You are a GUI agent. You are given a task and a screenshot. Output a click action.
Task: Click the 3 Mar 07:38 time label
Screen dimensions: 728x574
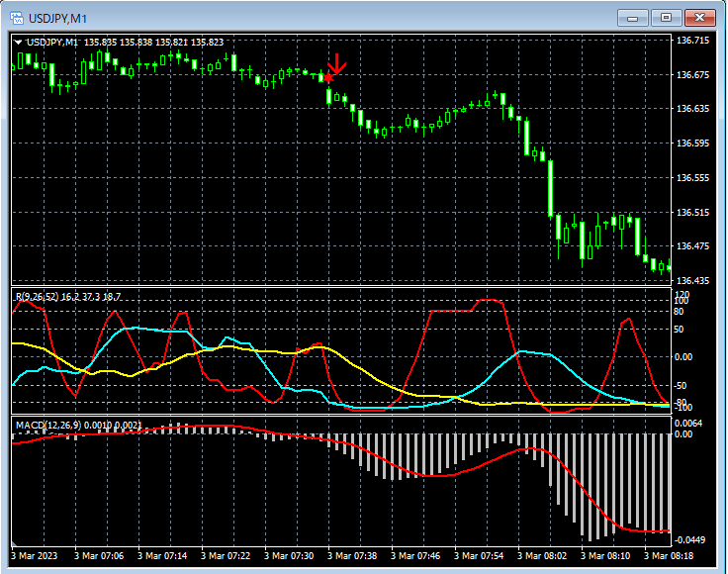[x=352, y=556]
